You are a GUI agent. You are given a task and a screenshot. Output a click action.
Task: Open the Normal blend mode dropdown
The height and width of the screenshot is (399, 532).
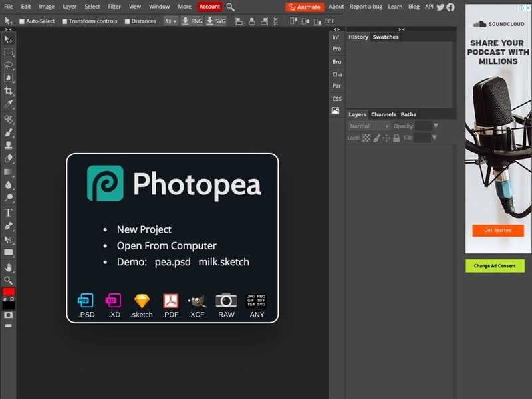(369, 126)
